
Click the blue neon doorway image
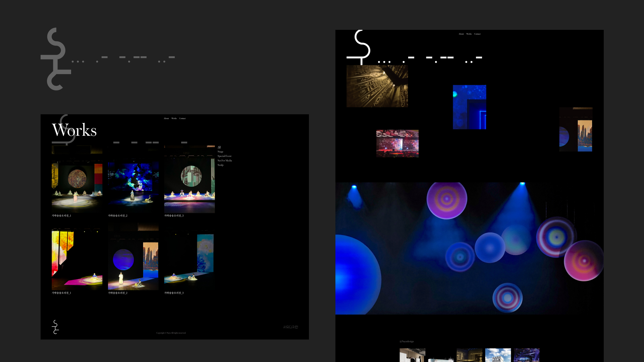469,107
